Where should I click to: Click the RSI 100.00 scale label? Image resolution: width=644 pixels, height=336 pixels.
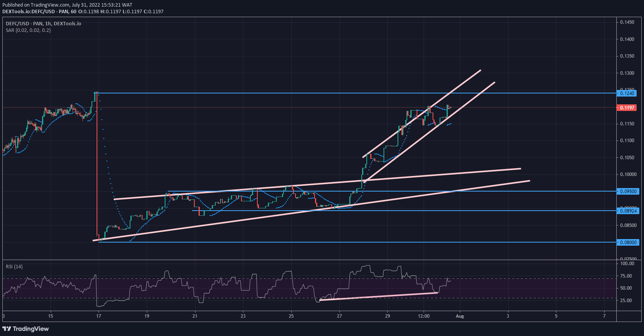point(627,264)
